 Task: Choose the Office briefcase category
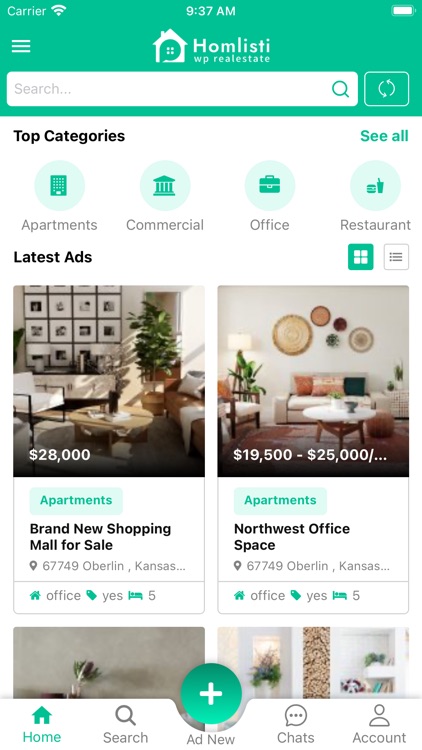tap(270, 186)
